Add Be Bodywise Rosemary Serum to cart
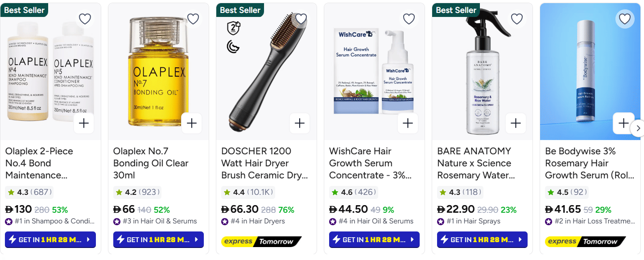Screen dimensions: 644x260 [x=623, y=123]
